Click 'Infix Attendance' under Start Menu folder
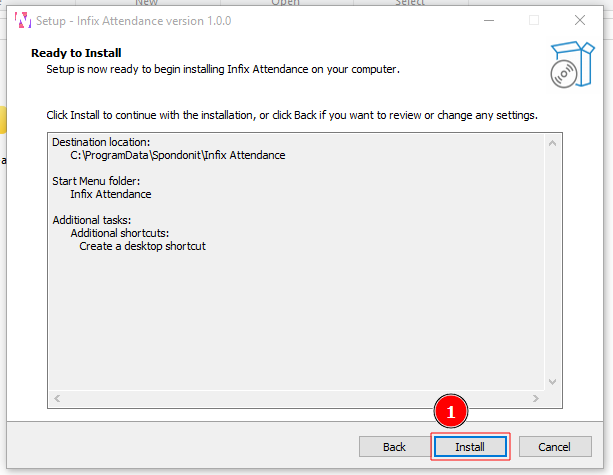The height and width of the screenshot is (475, 613). coord(111,194)
